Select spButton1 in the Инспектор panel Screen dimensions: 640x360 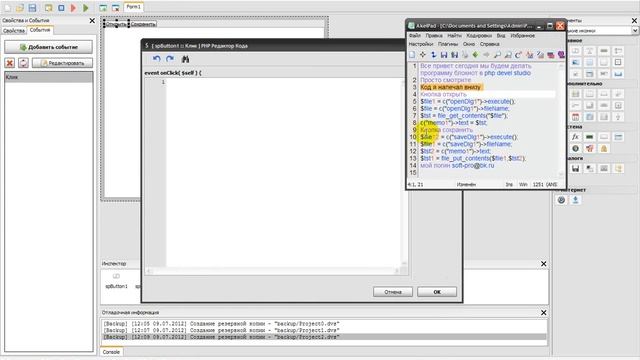pyautogui.click(x=116, y=282)
